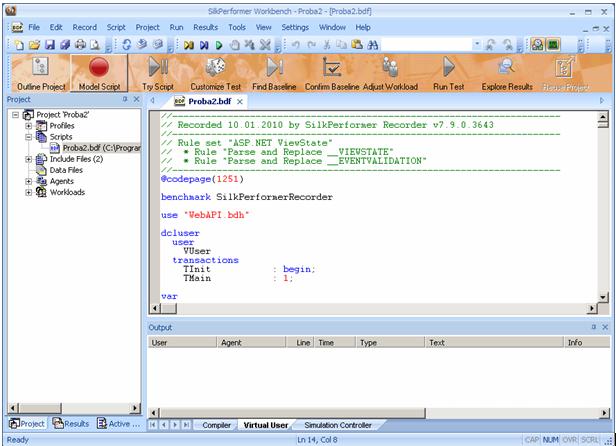The width and height of the screenshot is (616, 446).
Task: Click the blue circular refresh icon
Action: [126, 45]
